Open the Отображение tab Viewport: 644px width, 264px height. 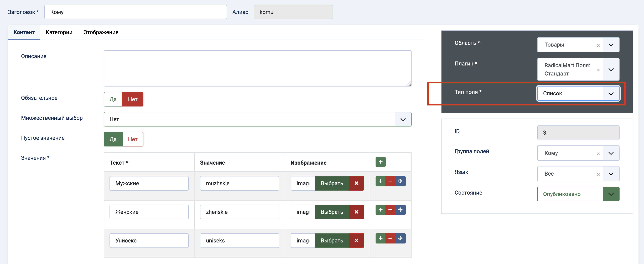[x=101, y=32]
